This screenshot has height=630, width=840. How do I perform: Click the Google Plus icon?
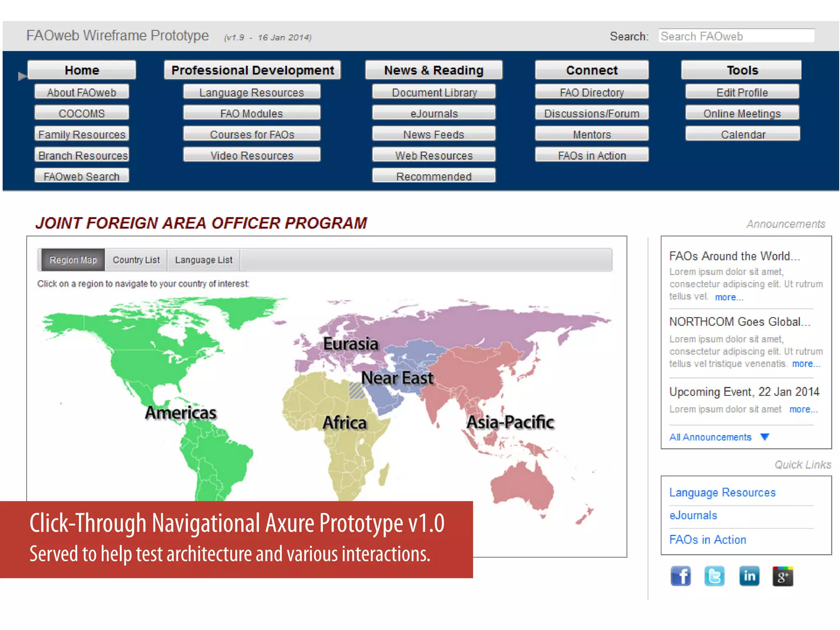point(783,576)
